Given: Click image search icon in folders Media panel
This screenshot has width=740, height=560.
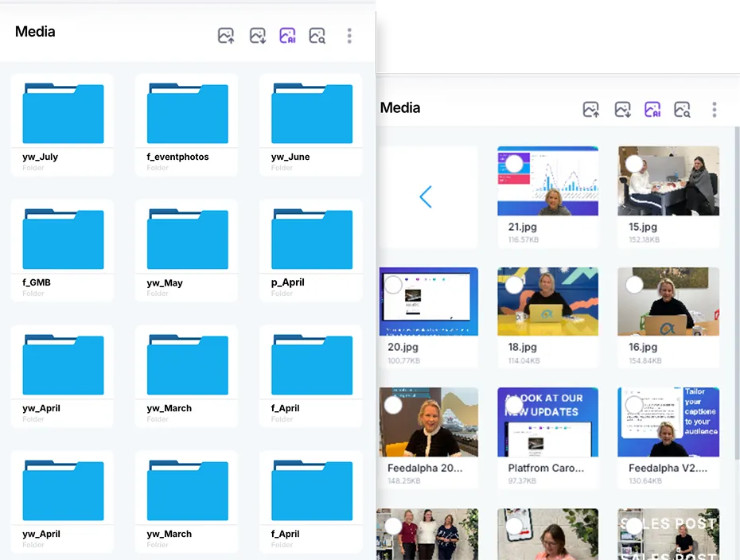Looking at the screenshot, I should pos(317,36).
